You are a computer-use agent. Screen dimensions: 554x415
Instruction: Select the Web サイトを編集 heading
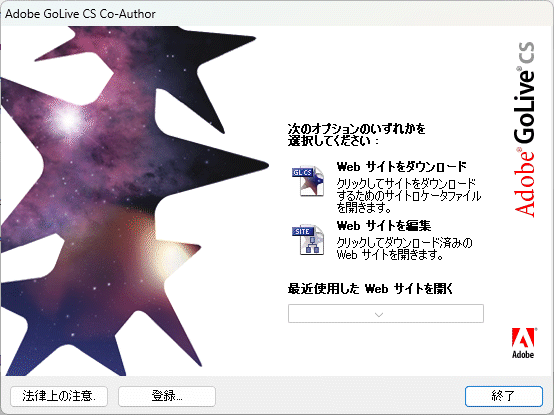(384, 225)
